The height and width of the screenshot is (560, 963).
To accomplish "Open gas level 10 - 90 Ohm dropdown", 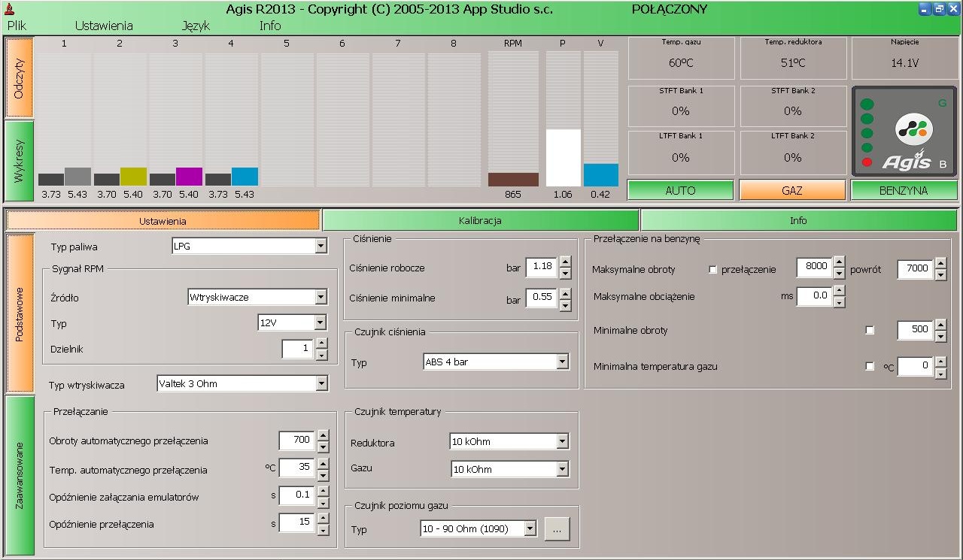I will coord(530,528).
